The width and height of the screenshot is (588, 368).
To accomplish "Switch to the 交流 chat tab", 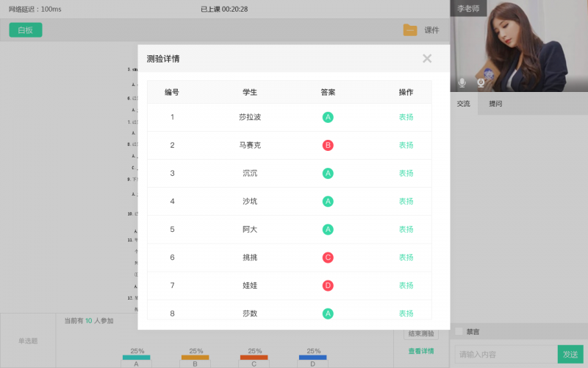I will click(x=463, y=104).
